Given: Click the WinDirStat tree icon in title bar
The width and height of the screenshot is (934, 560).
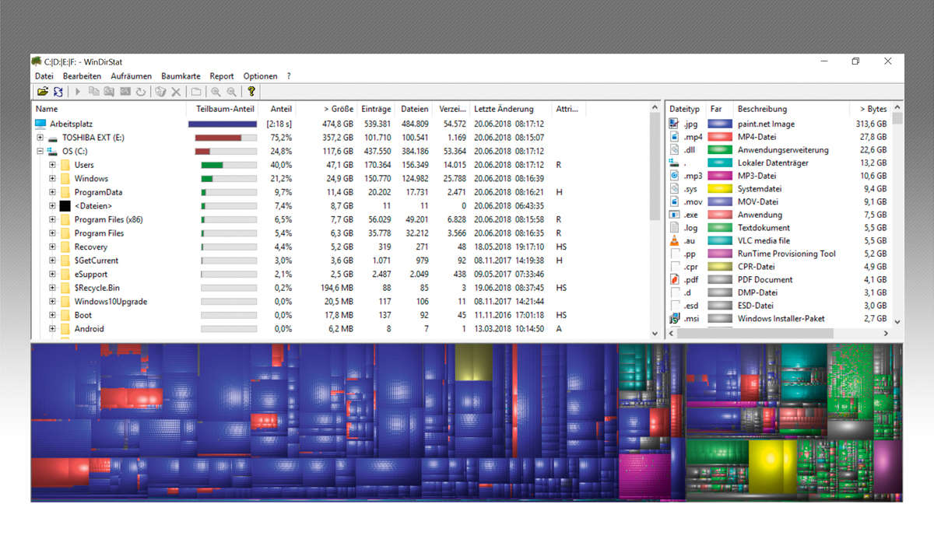Looking at the screenshot, I should coord(37,61).
